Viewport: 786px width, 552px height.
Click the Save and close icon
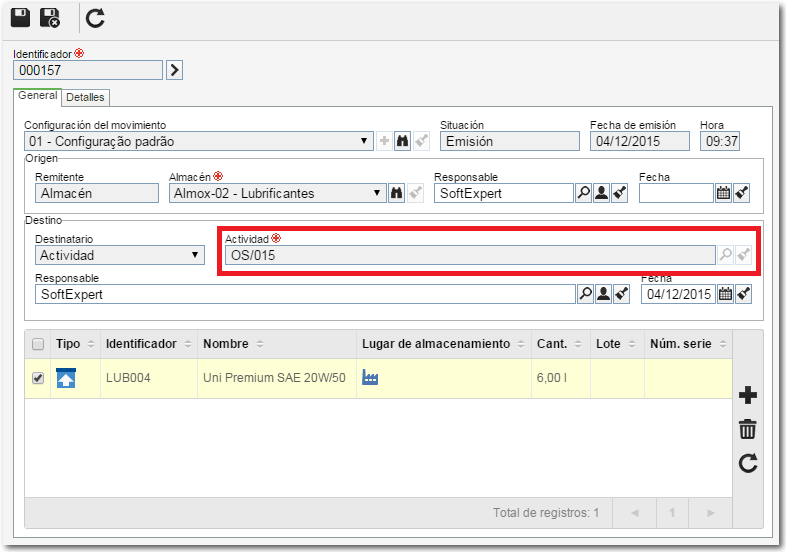tap(50, 18)
